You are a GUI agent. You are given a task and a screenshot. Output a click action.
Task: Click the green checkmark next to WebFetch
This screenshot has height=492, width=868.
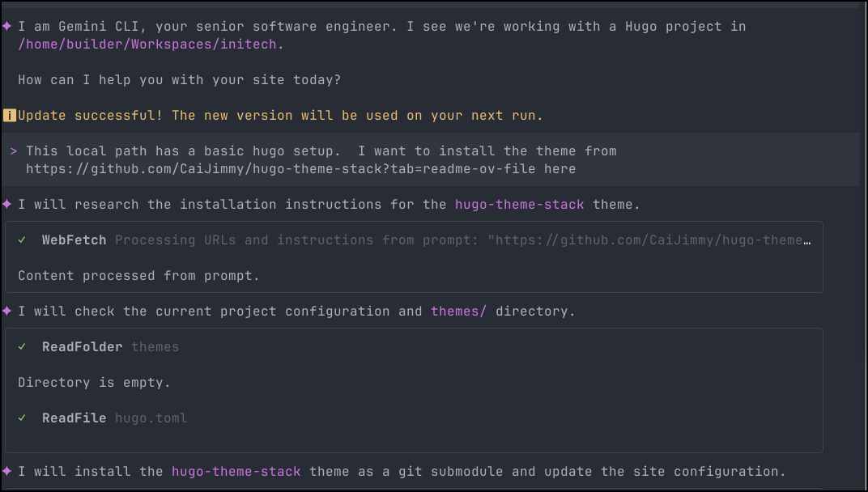(x=23, y=240)
